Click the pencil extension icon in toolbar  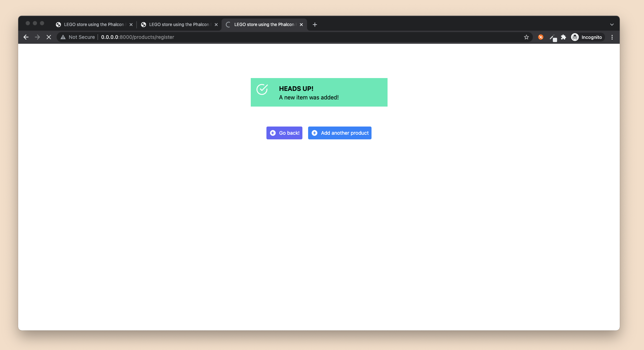(552, 37)
